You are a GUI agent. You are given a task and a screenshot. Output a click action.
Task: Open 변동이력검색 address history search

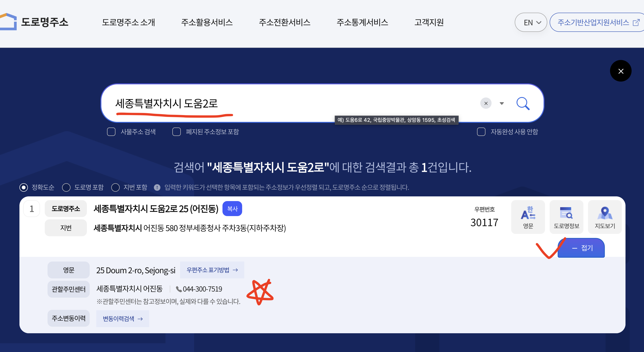tap(122, 318)
